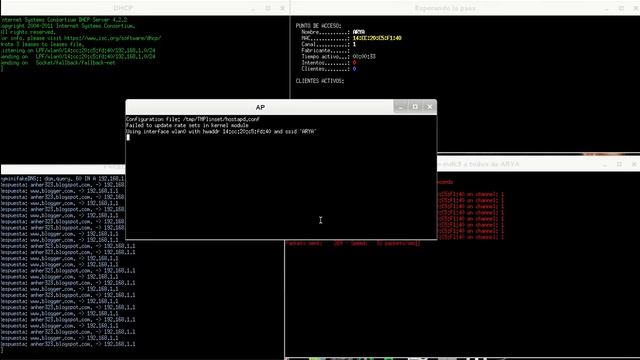Close the mdk3 ARYA window

tap(634, 164)
